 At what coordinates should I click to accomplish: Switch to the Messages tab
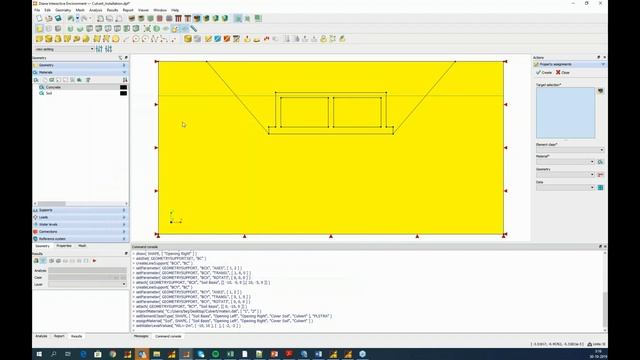click(x=141, y=336)
